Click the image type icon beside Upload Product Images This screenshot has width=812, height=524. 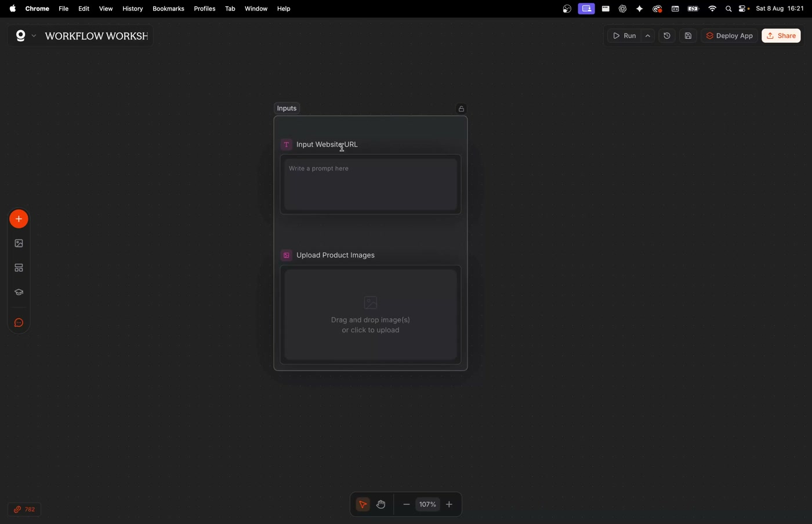(x=286, y=256)
